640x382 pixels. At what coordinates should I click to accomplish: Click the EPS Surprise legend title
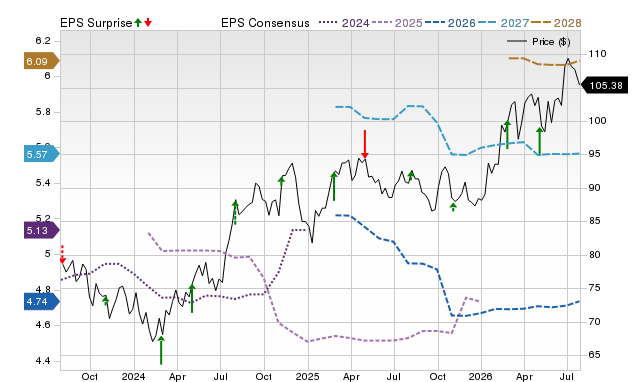coord(96,23)
